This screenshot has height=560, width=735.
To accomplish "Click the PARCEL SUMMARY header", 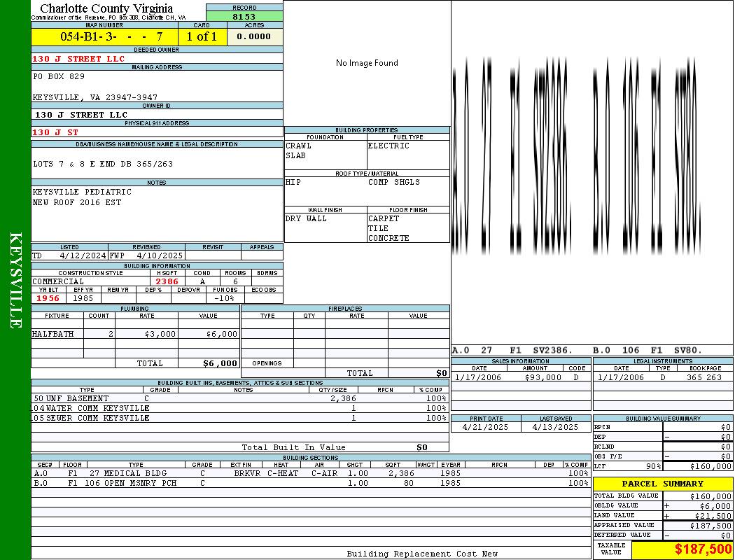I will 663,484.
